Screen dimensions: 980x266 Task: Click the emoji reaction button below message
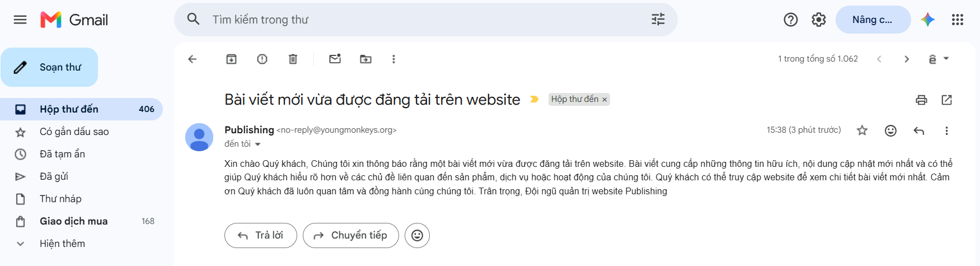tap(417, 235)
